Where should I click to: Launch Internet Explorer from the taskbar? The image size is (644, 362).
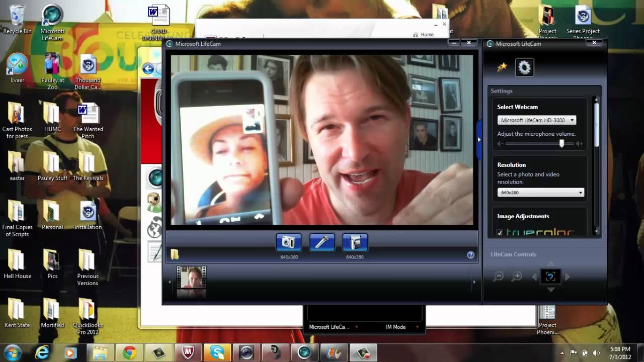coord(42,353)
